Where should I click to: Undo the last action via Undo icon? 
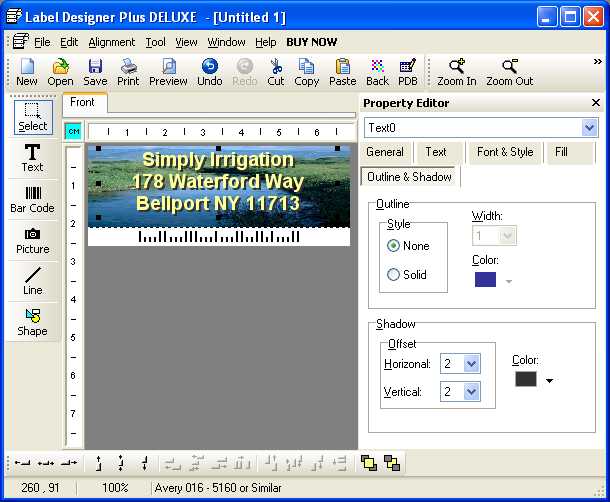coord(210,72)
